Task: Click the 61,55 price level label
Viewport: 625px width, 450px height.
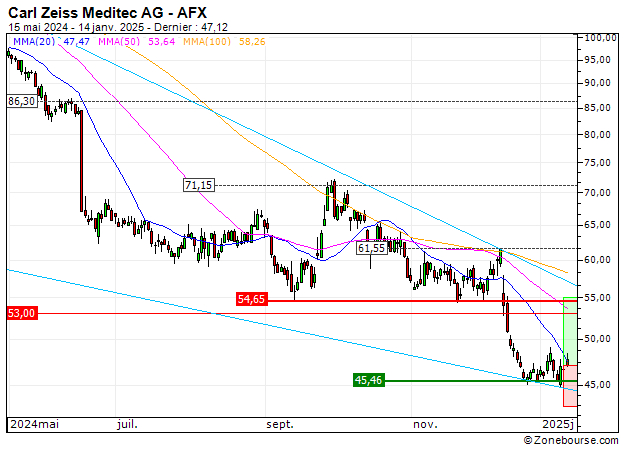Action: click(371, 248)
